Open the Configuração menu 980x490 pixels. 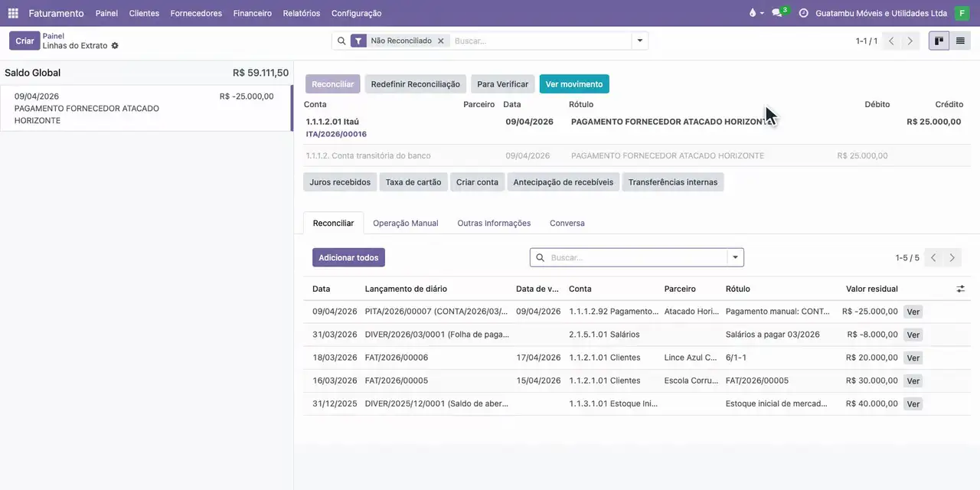coord(356,13)
